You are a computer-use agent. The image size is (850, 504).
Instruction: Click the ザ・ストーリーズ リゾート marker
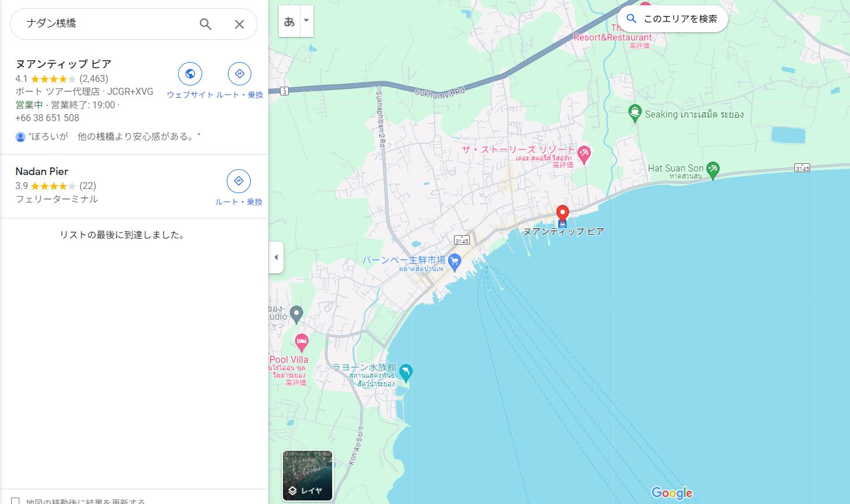[x=583, y=155]
